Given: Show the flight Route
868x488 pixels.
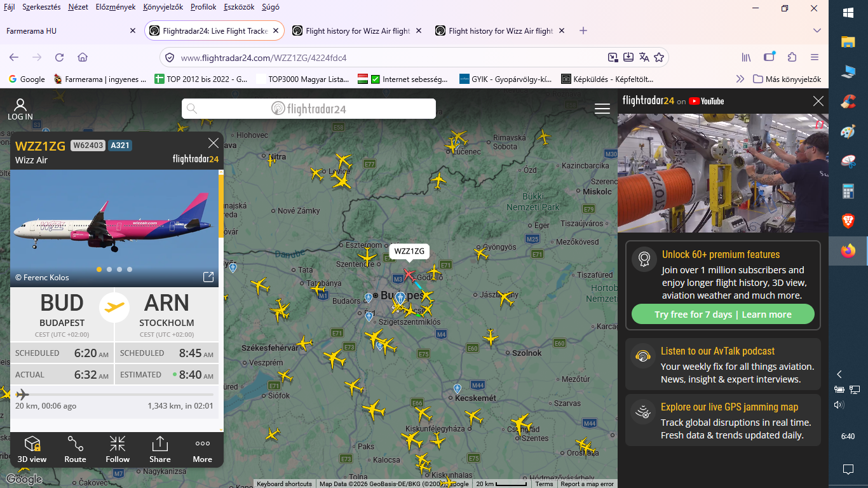Looking at the screenshot, I should (75, 449).
